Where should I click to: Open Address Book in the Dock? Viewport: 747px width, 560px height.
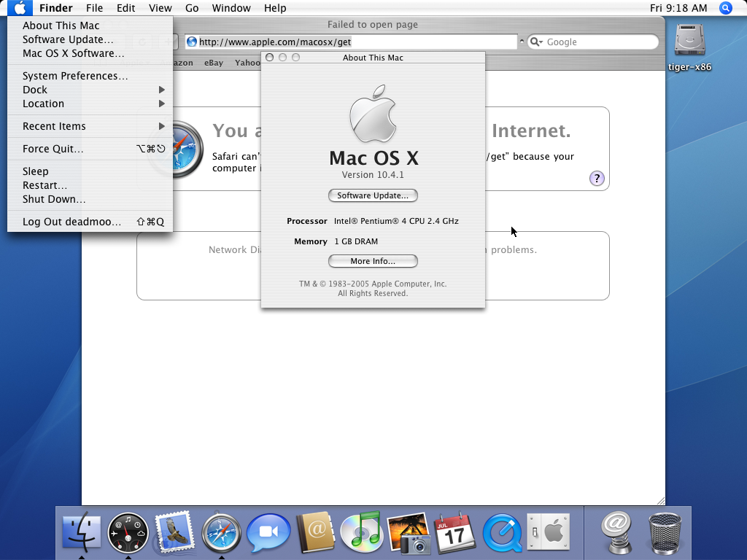pos(315,532)
